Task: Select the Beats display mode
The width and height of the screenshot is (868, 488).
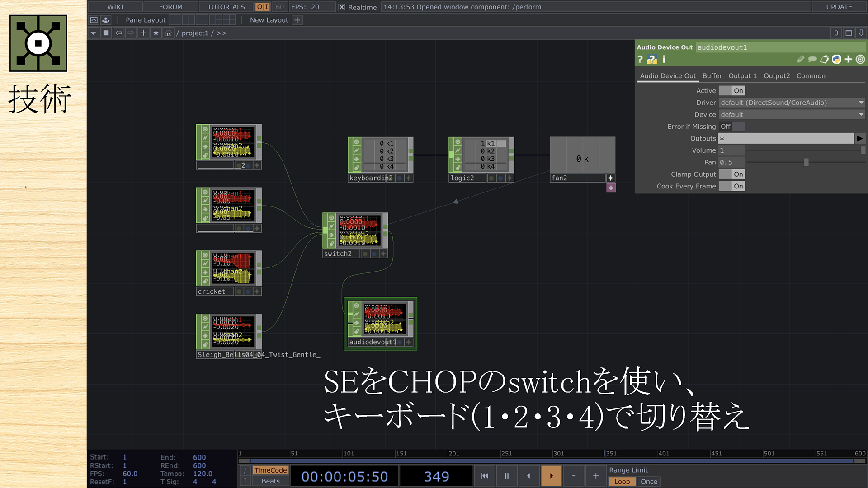Action: (x=270, y=481)
